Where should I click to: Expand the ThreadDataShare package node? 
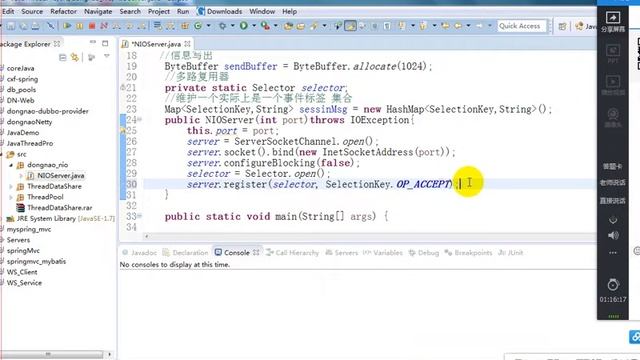[x=11, y=187]
